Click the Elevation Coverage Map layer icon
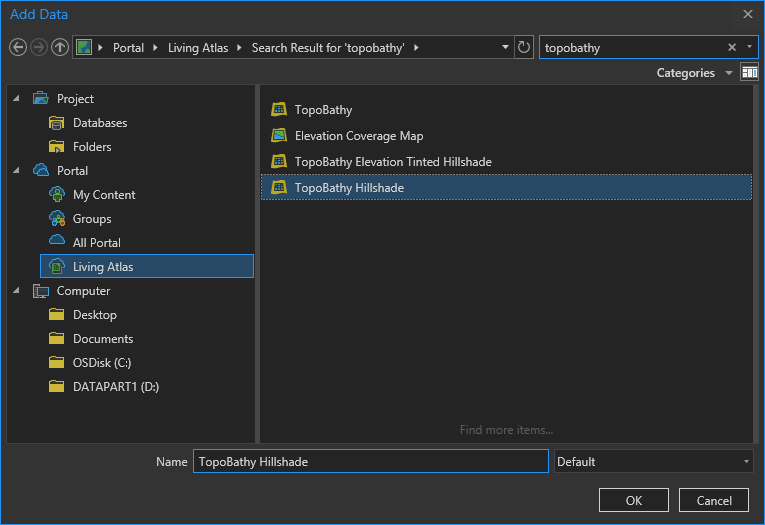This screenshot has width=765, height=525. 279,136
